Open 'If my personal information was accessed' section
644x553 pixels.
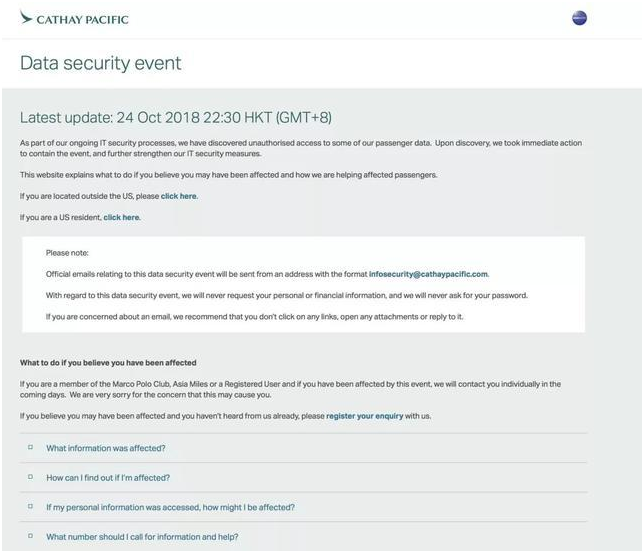click(170, 507)
